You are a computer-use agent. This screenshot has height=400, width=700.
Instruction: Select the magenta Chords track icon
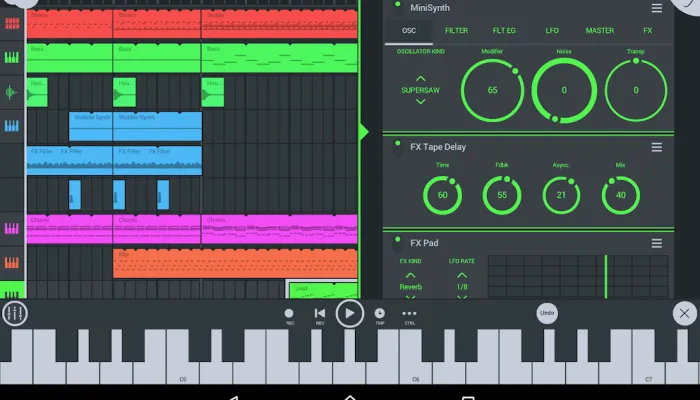[x=12, y=229]
